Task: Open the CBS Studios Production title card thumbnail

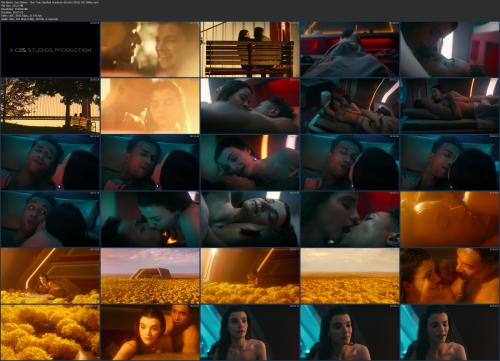Action: point(50,49)
